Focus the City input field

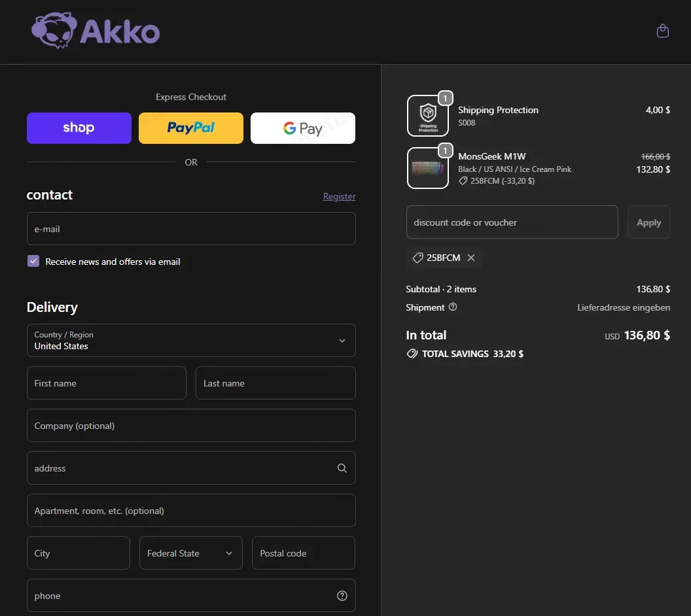click(79, 553)
